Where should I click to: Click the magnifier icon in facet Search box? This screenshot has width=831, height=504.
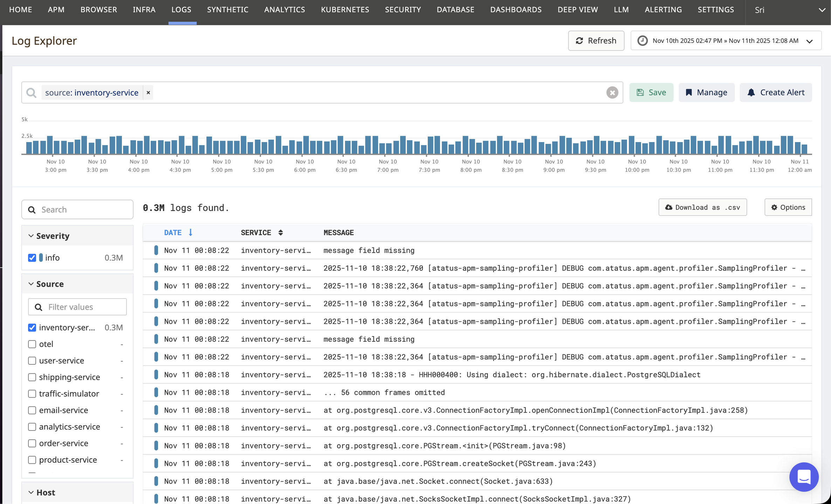32,210
